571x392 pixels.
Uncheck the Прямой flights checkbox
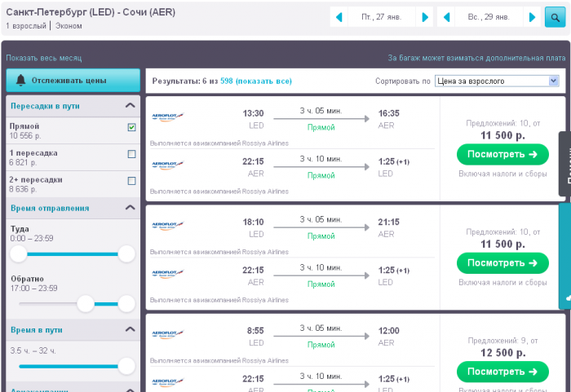[132, 127]
